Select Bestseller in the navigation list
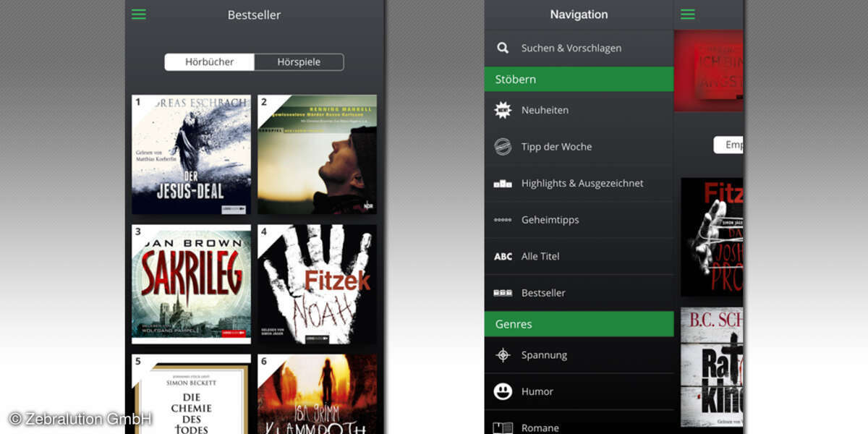 click(579, 293)
